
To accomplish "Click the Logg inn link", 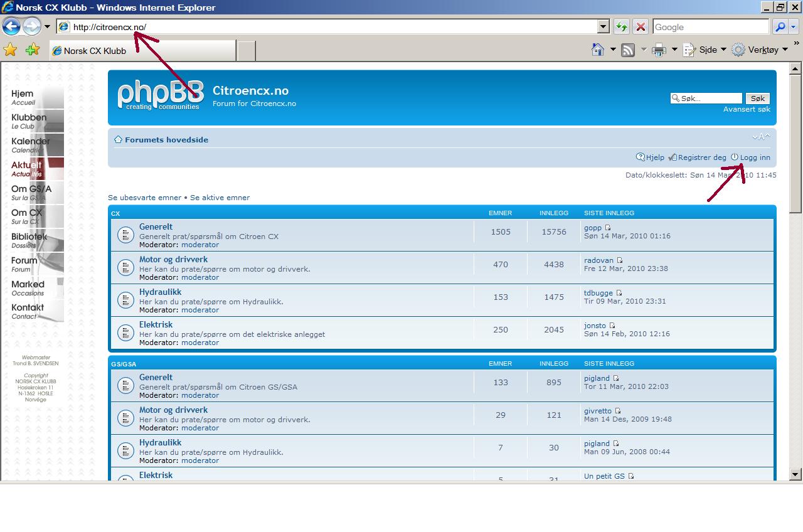I will (x=755, y=157).
